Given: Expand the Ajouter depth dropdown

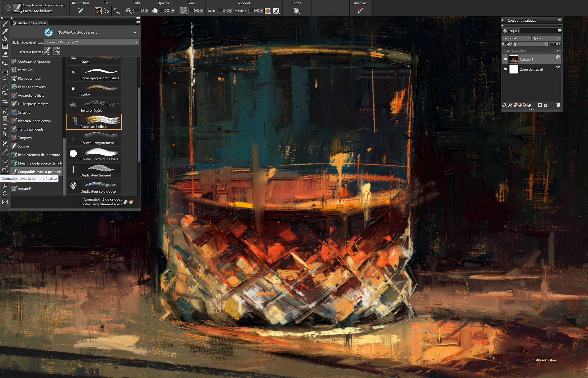Looking at the screenshot, I should click(546, 38).
